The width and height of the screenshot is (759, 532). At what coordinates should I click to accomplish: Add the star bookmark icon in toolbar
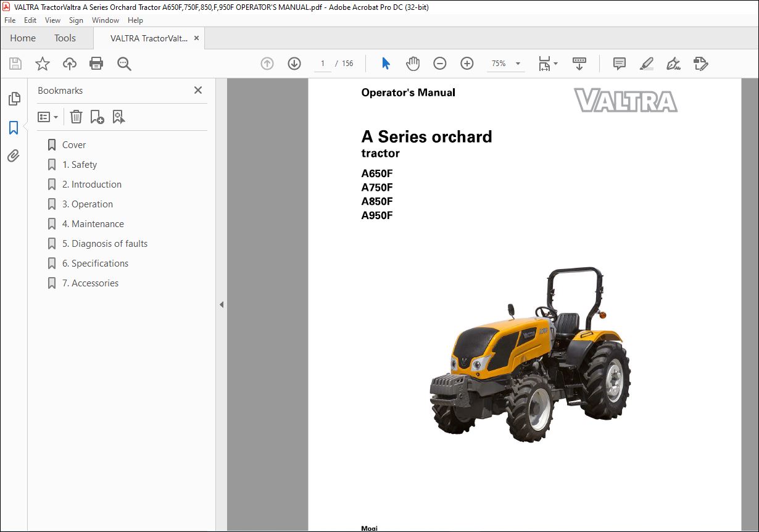pos(43,64)
